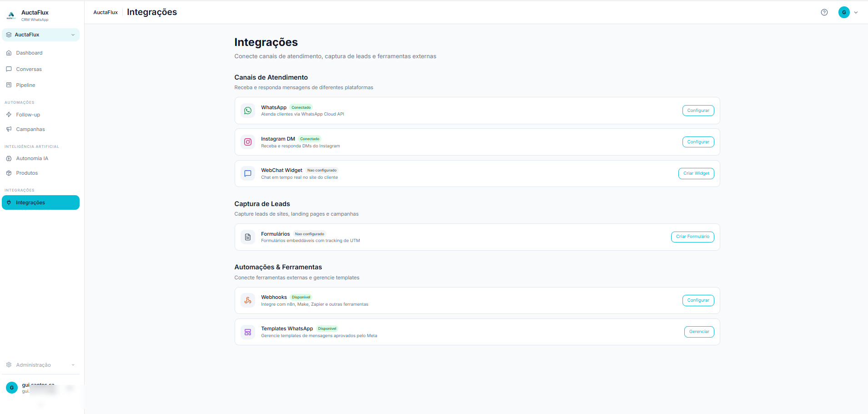Image resolution: width=868 pixels, height=414 pixels.
Task: Expand the Administração section
Action: click(40, 365)
